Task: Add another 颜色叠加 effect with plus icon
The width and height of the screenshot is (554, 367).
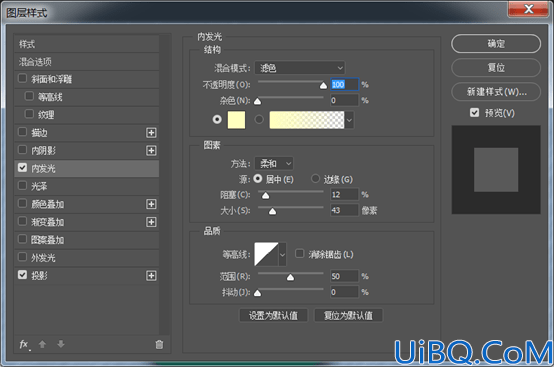Action: (x=151, y=204)
